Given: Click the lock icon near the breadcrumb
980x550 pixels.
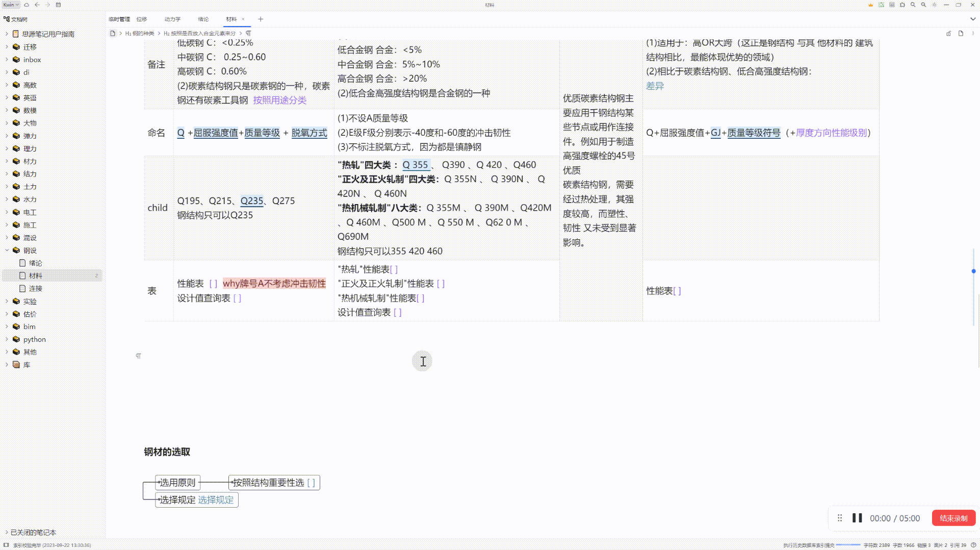Looking at the screenshot, I should [x=948, y=34].
